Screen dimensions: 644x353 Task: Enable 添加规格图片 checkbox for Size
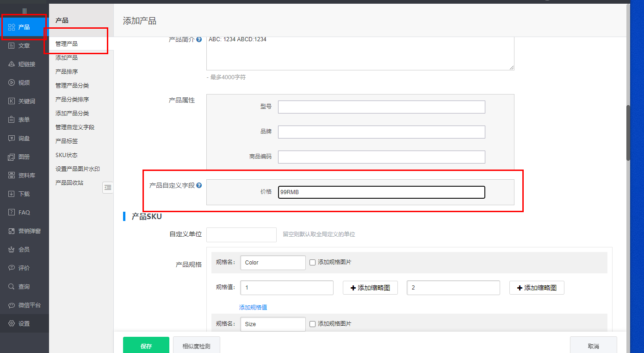[312, 324]
